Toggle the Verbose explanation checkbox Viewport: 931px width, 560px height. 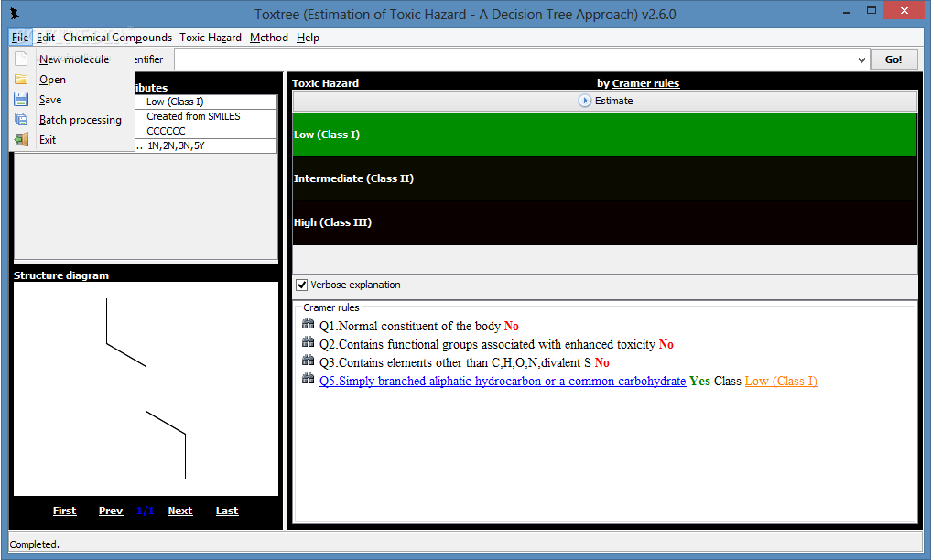(x=301, y=285)
